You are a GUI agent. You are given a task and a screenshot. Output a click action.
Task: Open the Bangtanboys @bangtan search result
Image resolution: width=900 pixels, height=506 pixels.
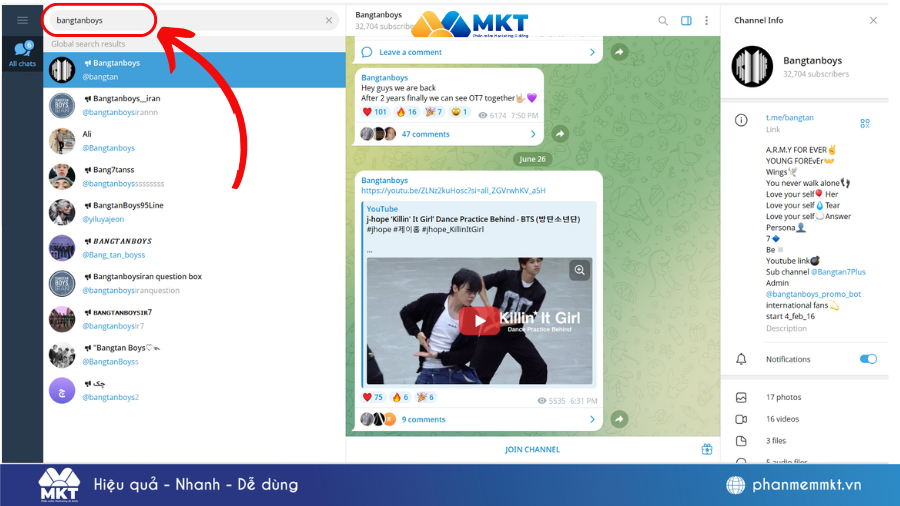click(x=195, y=70)
